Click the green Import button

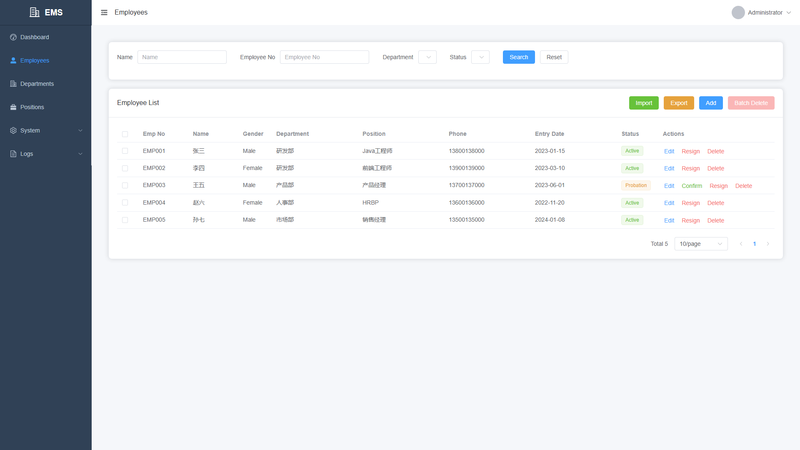(644, 103)
